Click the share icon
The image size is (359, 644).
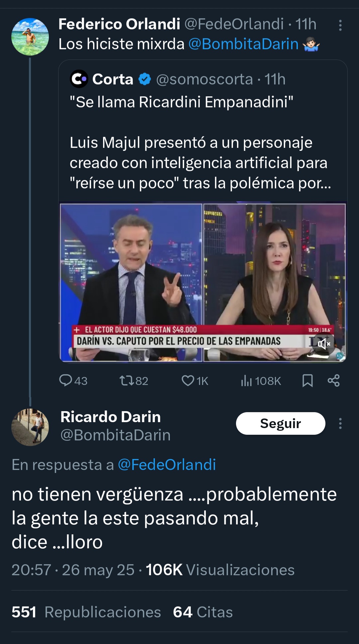[x=333, y=381]
